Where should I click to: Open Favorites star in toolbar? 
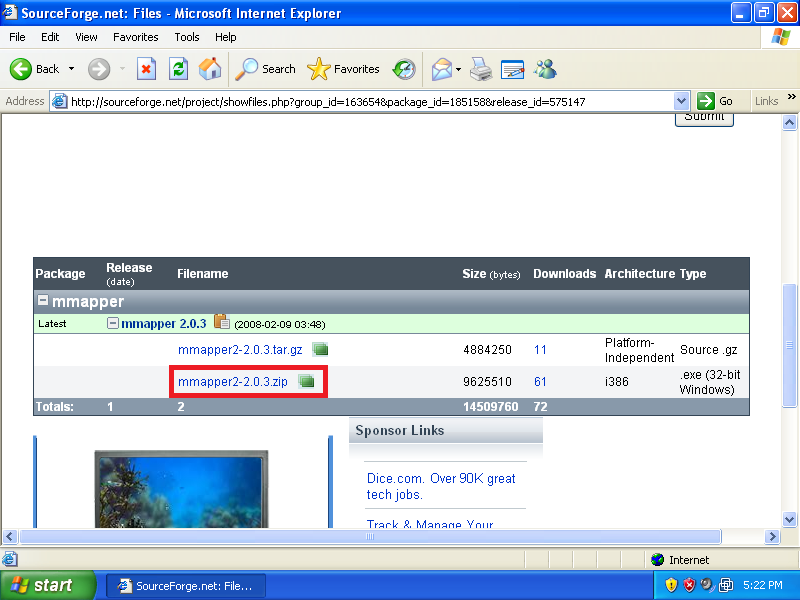319,69
